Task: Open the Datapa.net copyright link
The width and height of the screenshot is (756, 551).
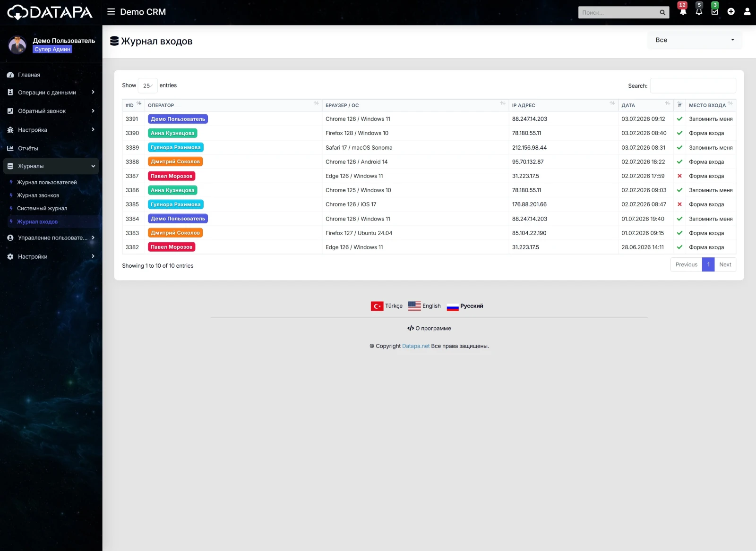Action: (416, 346)
